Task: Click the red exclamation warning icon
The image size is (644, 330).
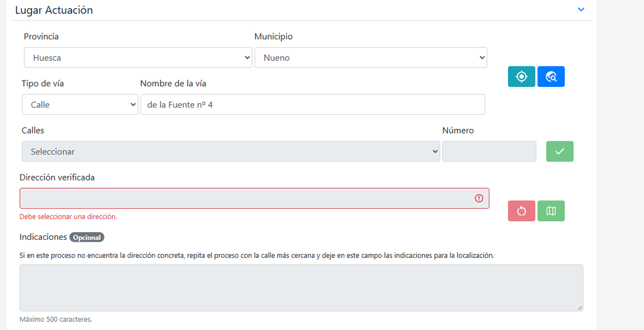Action: tap(479, 199)
